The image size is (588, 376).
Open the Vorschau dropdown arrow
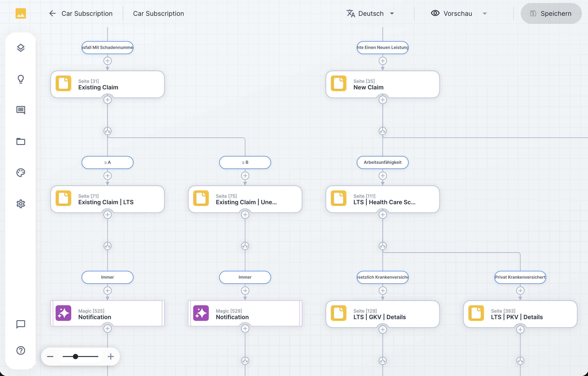tap(485, 14)
